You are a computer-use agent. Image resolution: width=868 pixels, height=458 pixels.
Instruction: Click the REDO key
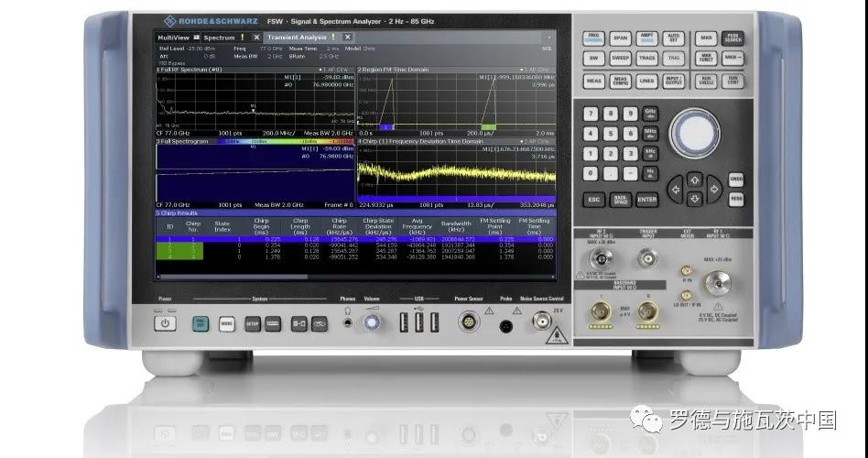click(736, 199)
